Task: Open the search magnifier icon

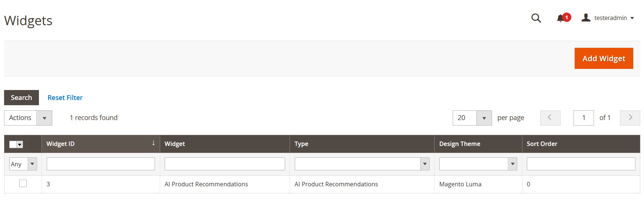Action: [536, 18]
